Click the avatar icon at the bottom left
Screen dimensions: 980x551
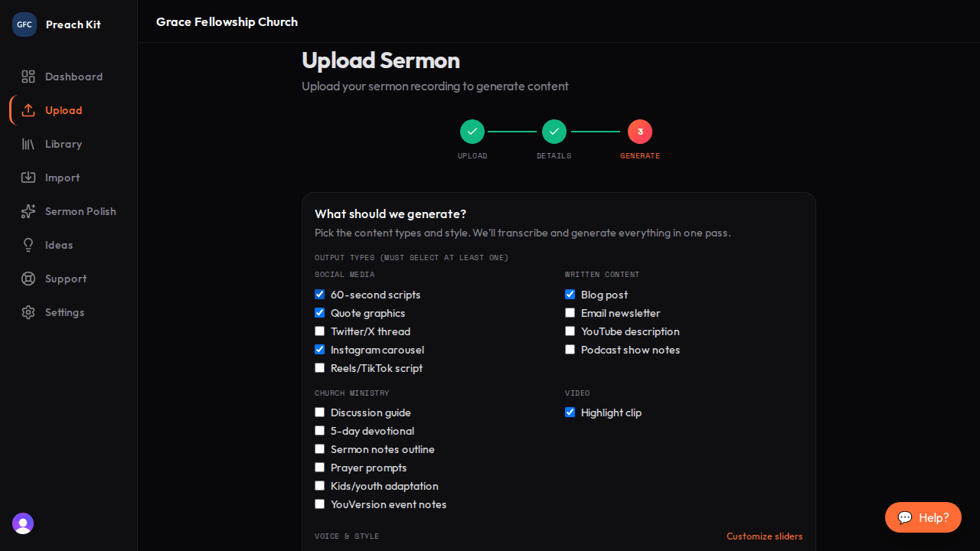pyautogui.click(x=22, y=523)
